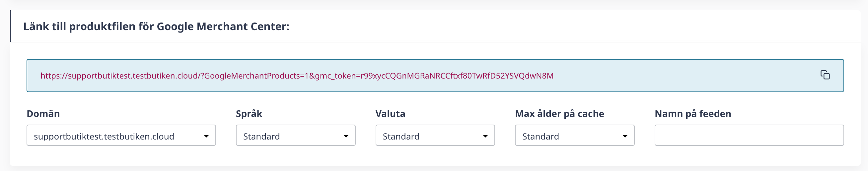The height and width of the screenshot is (171, 868).
Task: Click the caret in cache age select
Action: click(x=625, y=136)
